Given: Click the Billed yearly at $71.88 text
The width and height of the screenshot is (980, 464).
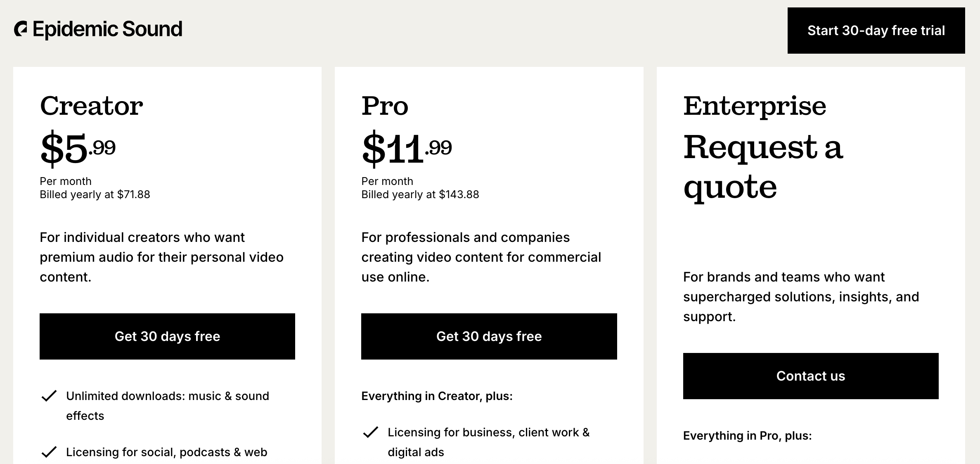Looking at the screenshot, I should [95, 194].
